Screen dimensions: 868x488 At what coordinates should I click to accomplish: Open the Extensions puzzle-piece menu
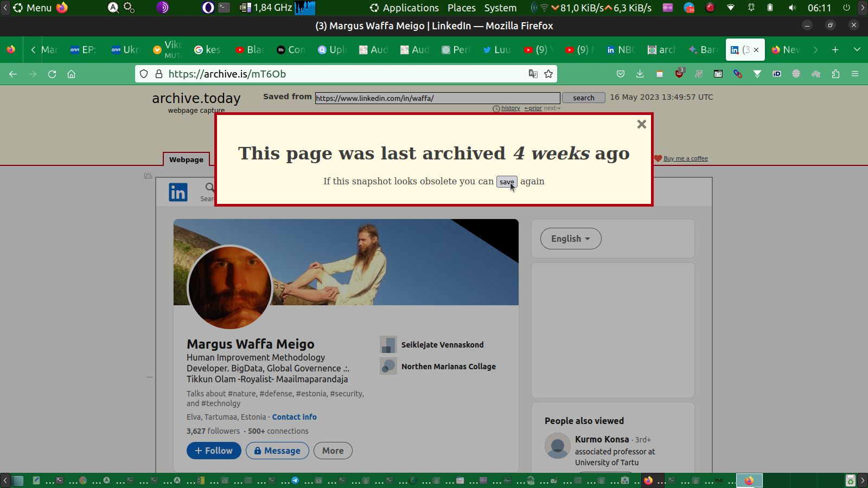click(835, 74)
